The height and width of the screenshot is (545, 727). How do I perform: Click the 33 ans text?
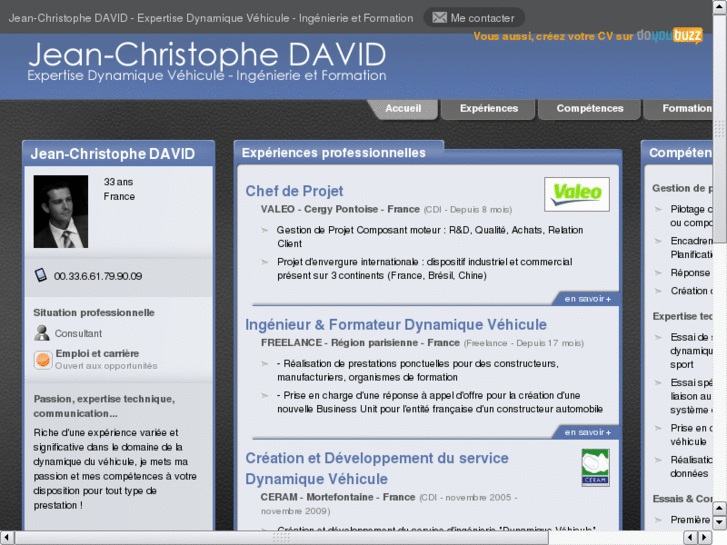click(x=118, y=182)
